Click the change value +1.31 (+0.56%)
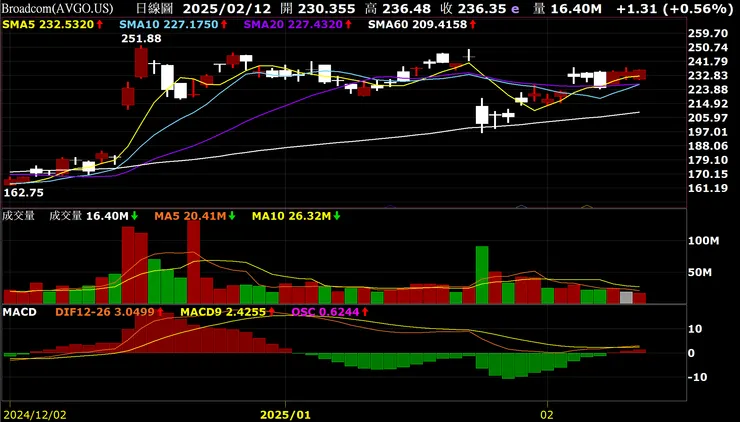Screen dimensions: 740x422 coord(674,8)
